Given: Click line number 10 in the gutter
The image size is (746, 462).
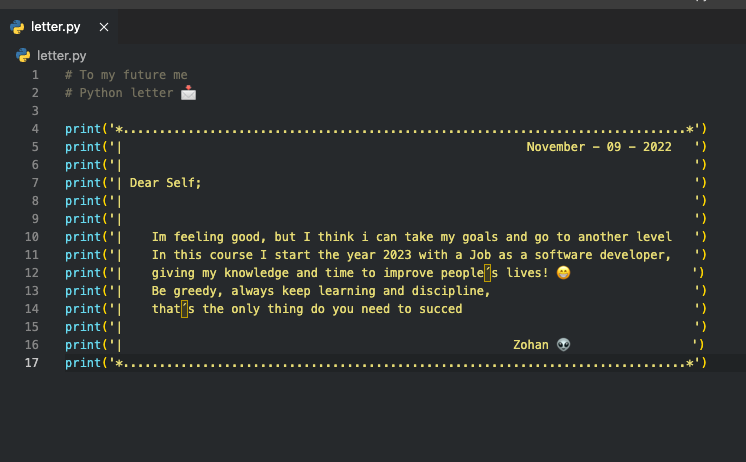Looking at the screenshot, I should 31,236.
